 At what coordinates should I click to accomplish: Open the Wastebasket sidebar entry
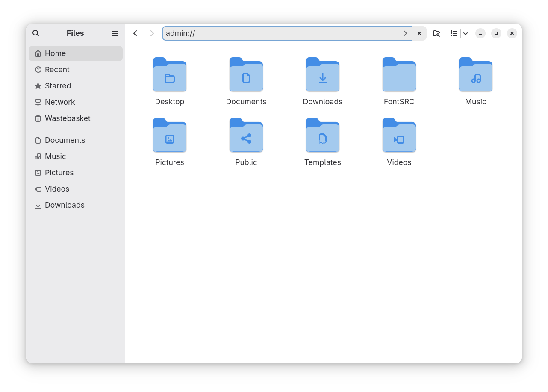click(x=68, y=118)
